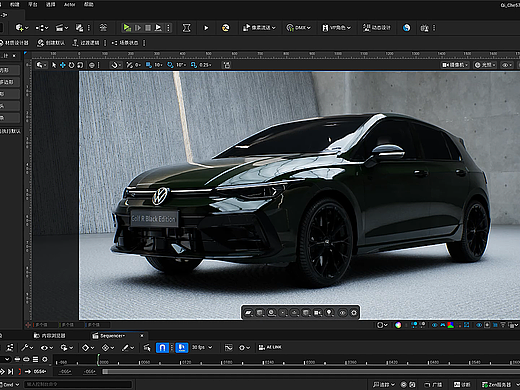Start Play in Editor with green play icon
520x390 pixels.
click(x=127, y=28)
